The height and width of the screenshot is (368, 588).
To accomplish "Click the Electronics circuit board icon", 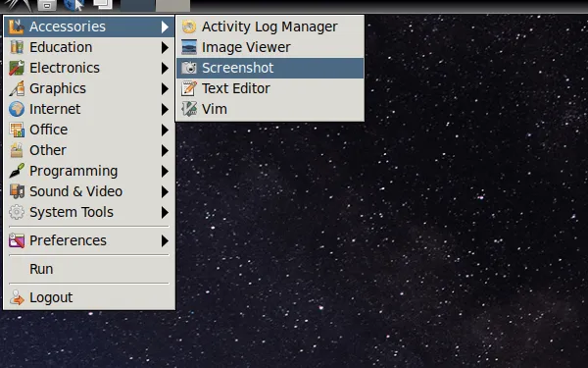I will coord(17,68).
